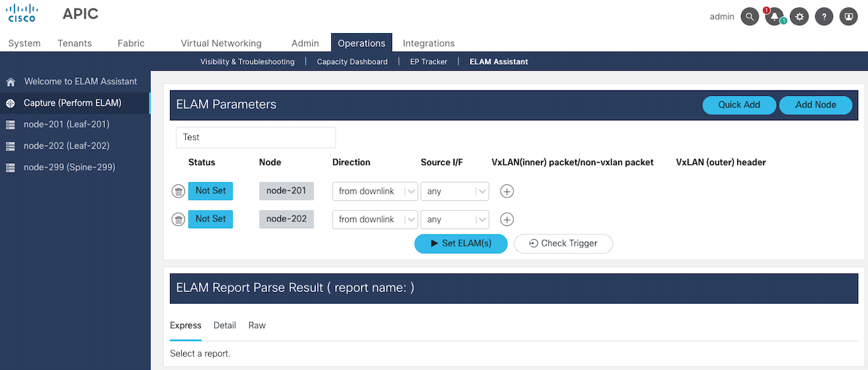Open the search magnifier icon

[x=750, y=17]
